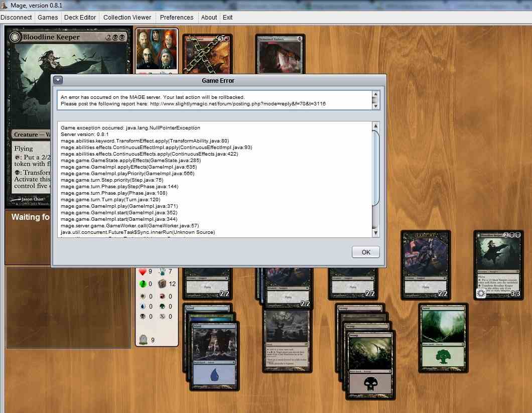This screenshot has height=413, width=532.
Task: Open the Games menu
Action: (x=48, y=17)
